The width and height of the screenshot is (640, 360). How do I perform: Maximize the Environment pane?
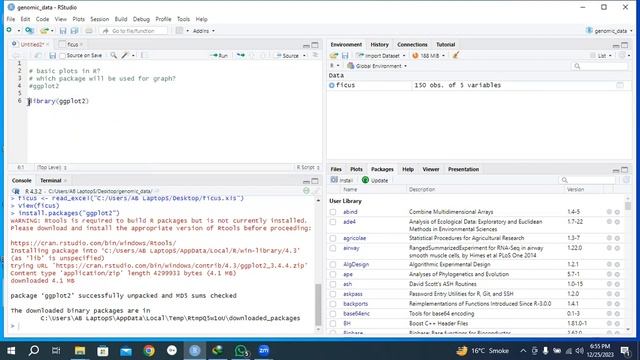624,45
